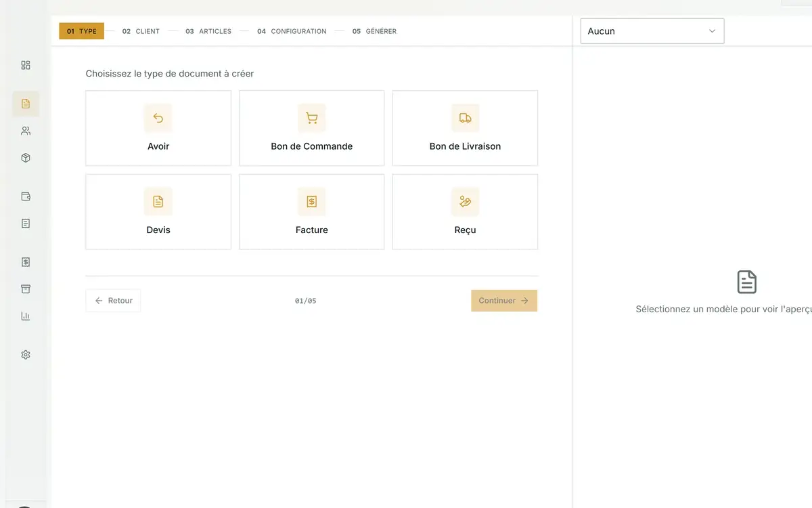Choose the Avoir card label
The height and width of the screenshot is (508, 812).
pos(158,146)
